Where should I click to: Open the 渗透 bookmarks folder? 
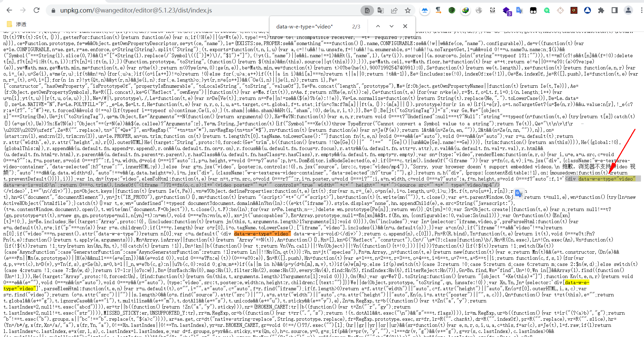pos(16,24)
